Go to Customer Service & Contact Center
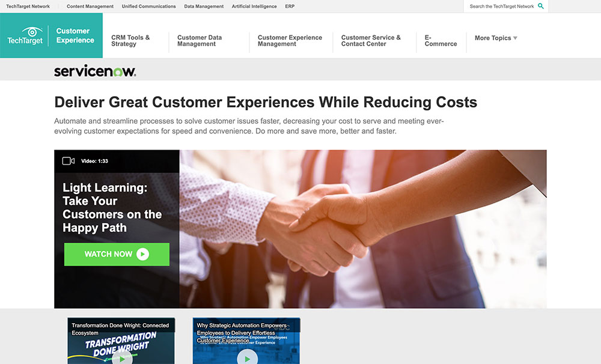Image resolution: width=601 pixels, height=364 pixels. 371,41
